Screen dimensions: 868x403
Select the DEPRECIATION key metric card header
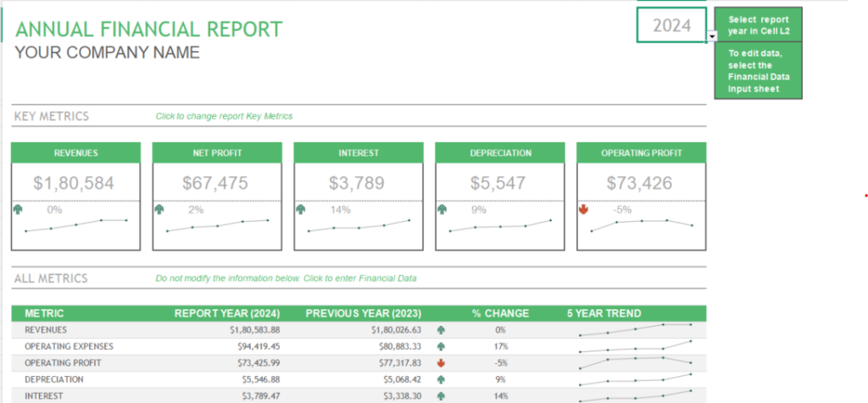coord(500,152)
